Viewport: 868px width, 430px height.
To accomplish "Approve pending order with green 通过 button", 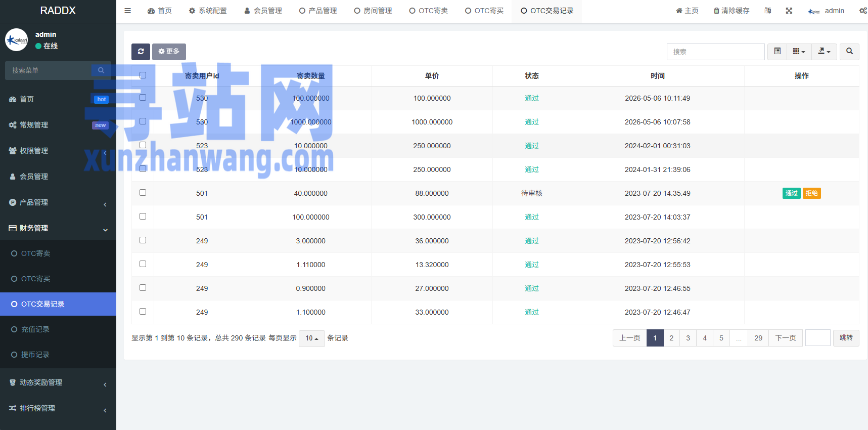I will (x=791, y=193).
